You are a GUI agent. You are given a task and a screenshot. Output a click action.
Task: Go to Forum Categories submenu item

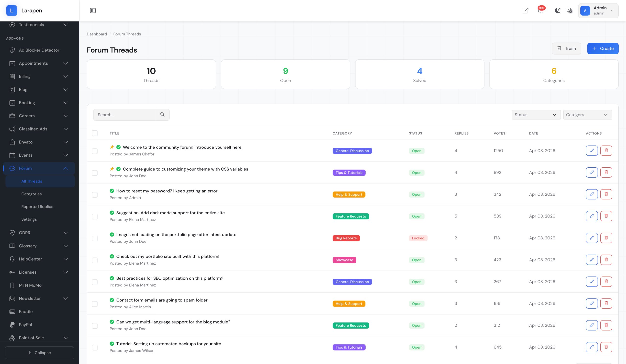point(32,194)
